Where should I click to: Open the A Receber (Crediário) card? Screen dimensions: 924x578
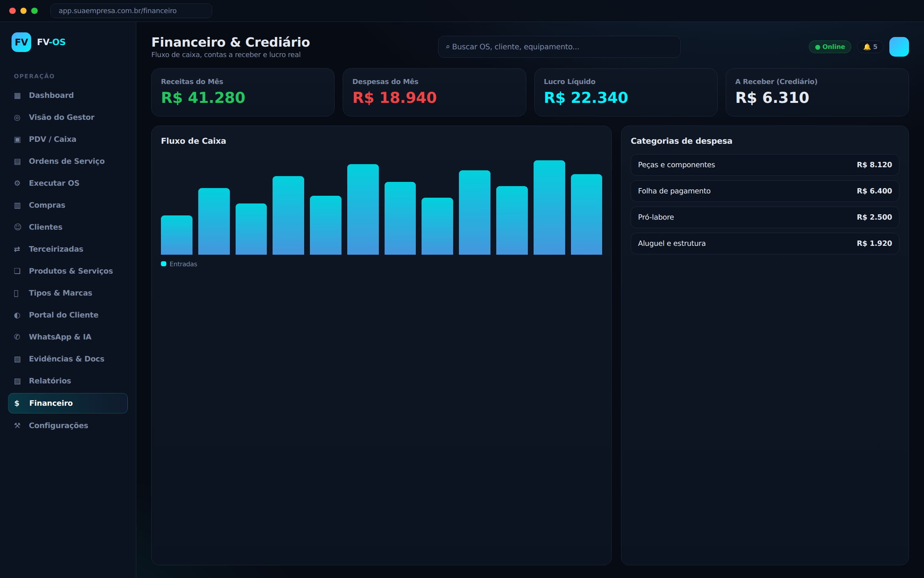pos(817,92)
